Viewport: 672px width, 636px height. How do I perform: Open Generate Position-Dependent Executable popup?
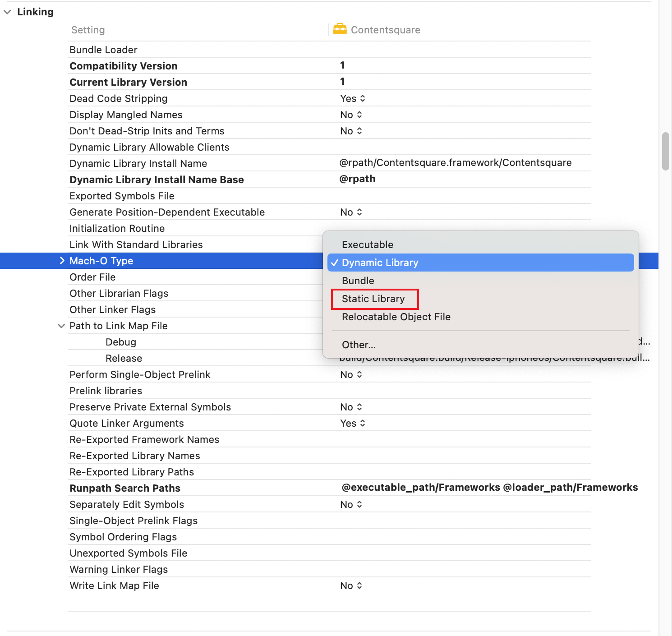[x=351, y=212]
